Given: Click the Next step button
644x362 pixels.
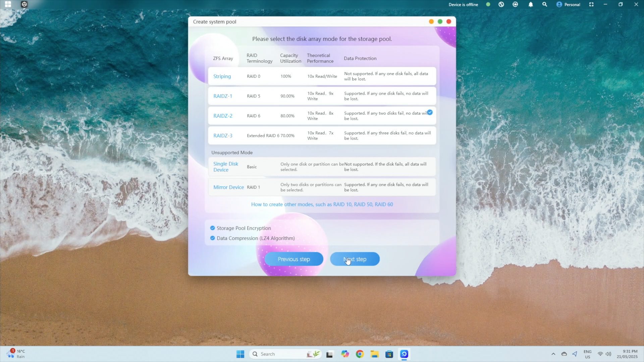Looking at the screenshot, I should (x=355, y=259).
